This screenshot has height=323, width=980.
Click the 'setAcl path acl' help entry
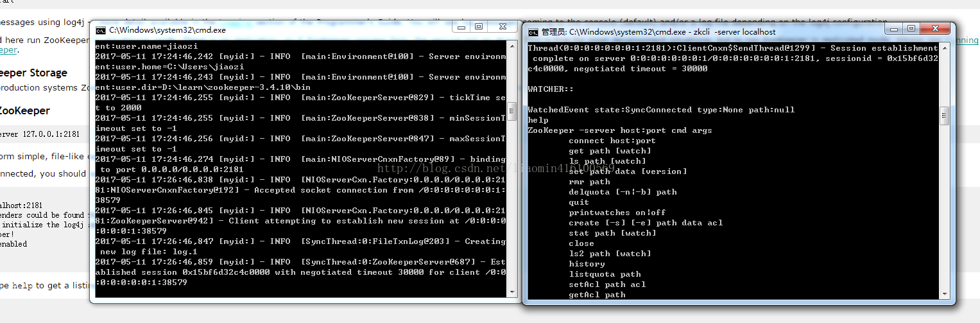coord(607,284)
